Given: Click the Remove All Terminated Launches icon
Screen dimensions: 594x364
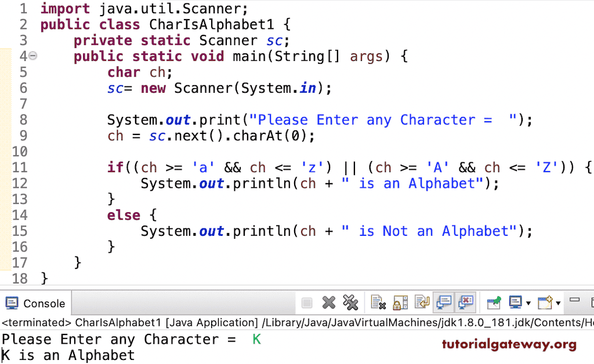Looking at the screenshot, I should pyautogui.click(x=350, y=302).
